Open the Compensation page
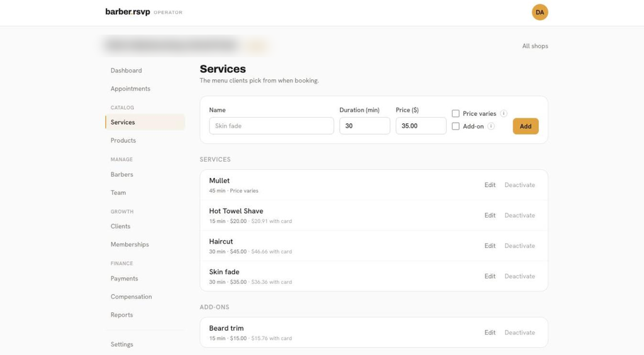The width and height of the screenshot is (644, 355). click(131, 296)
